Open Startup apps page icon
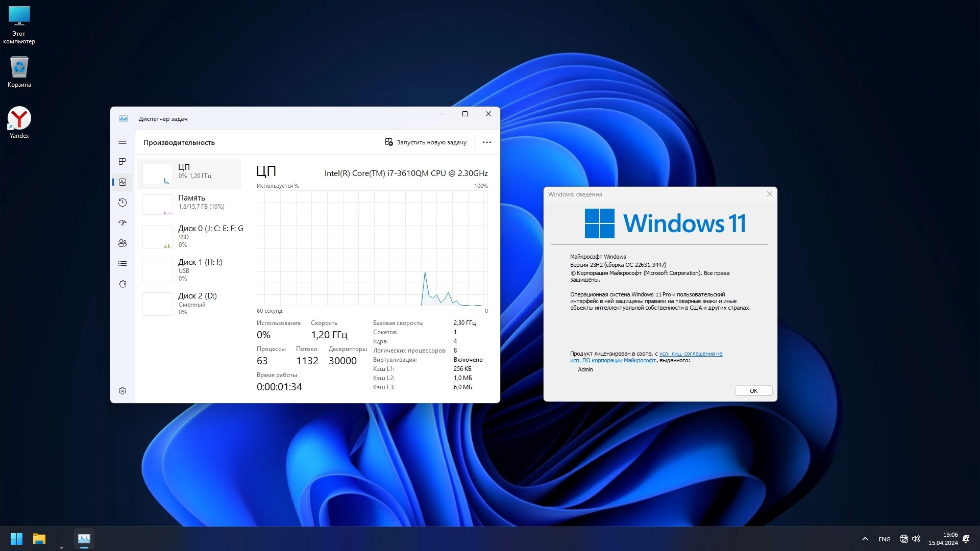The image size is (980, 551). tap(122, 223)
